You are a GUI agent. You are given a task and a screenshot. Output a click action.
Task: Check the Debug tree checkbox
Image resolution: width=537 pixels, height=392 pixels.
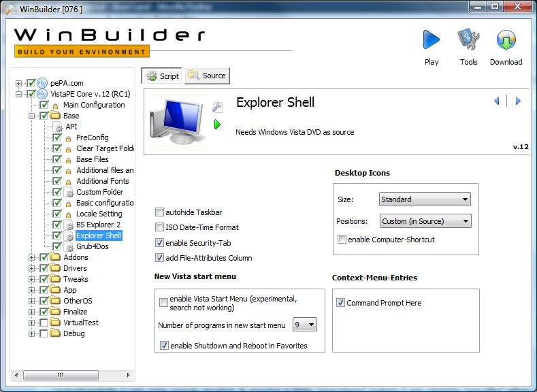44,333
